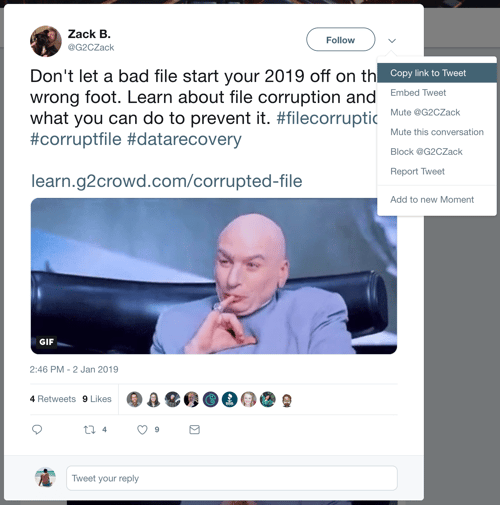Click the #datarecovery hashtag
500x505 pixels.
(x=184, y=139)
